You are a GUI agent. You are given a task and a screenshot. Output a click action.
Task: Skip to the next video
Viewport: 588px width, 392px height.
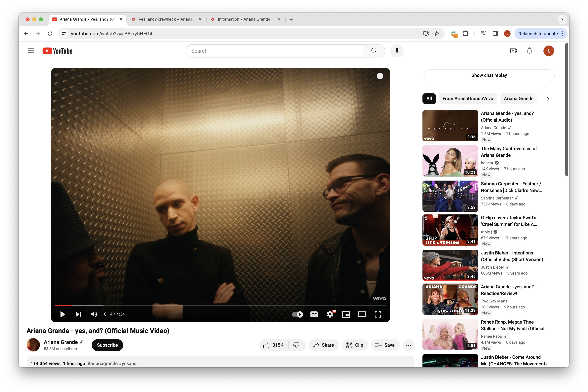coord(78,314)
